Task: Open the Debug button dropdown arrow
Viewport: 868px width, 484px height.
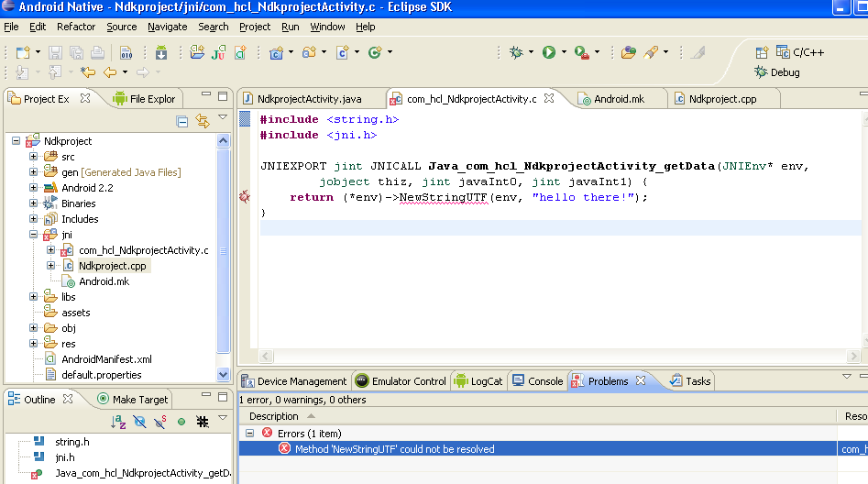Action: click(x=531, y=52)
